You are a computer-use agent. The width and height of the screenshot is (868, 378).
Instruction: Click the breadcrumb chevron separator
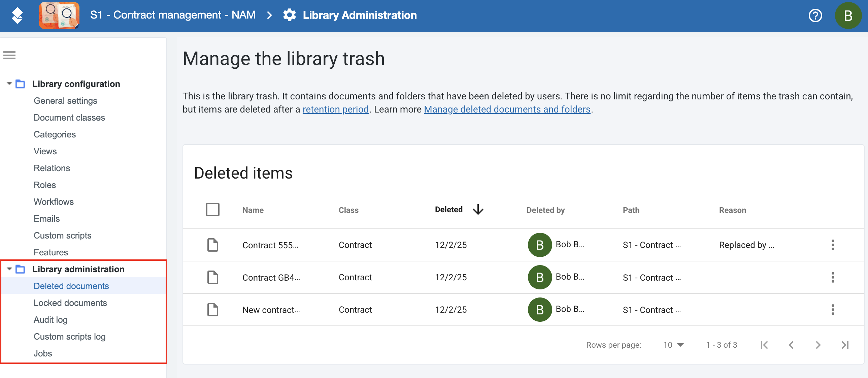point(269,15)
